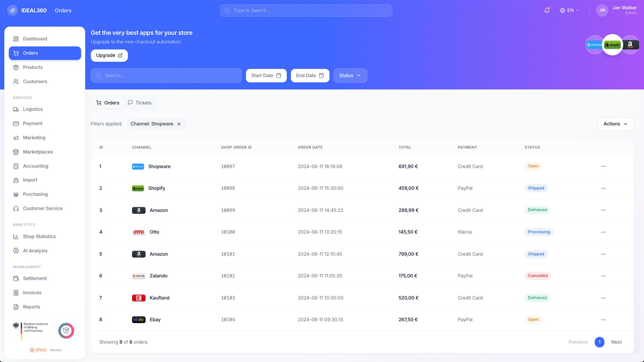The image size is (644, 362).
Task: Go to Dashboard in sidebar
Action: [45, 39]
